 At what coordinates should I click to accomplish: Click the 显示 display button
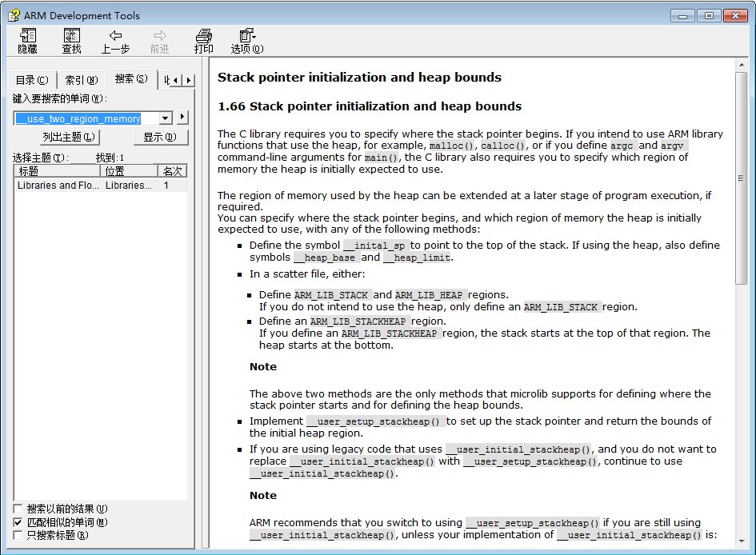160,138
